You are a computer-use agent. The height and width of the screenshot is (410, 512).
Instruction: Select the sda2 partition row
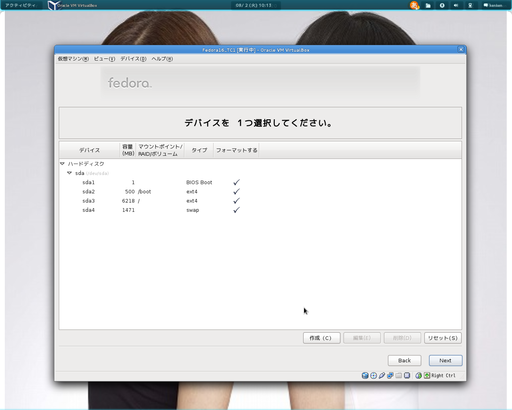click(260, 192)
